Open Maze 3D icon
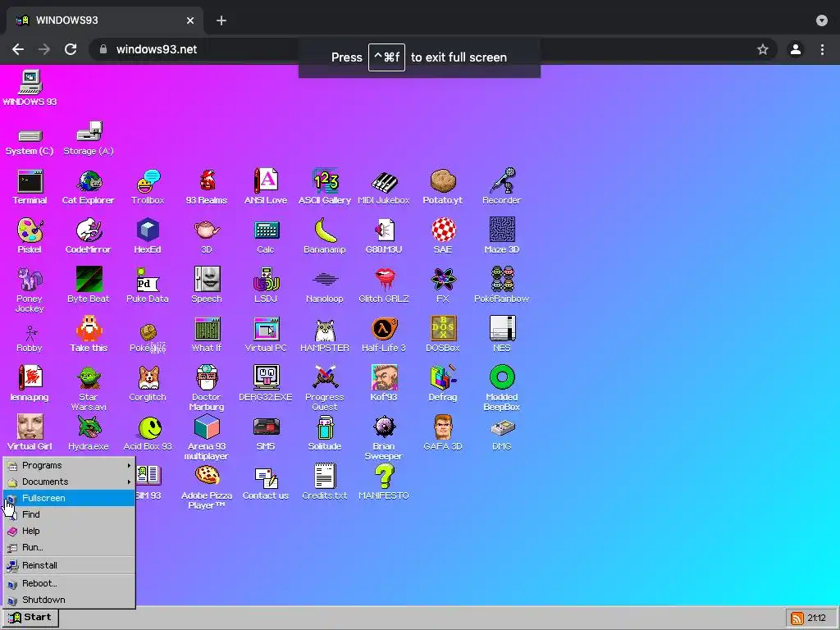This screenshot has width=840, height=630. pos(501,235)
